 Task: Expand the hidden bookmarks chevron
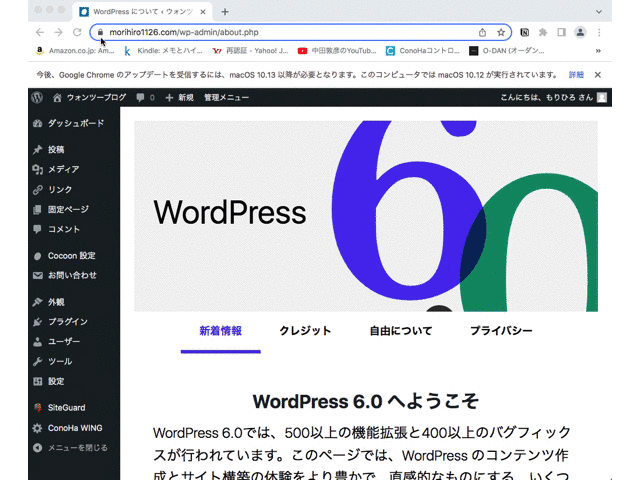(598, 51)
